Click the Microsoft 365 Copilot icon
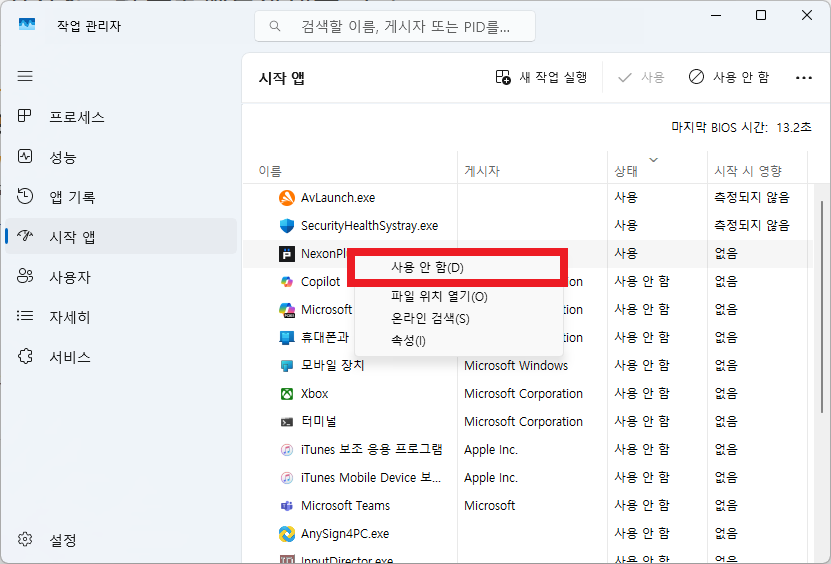 (x=287, y=310)
